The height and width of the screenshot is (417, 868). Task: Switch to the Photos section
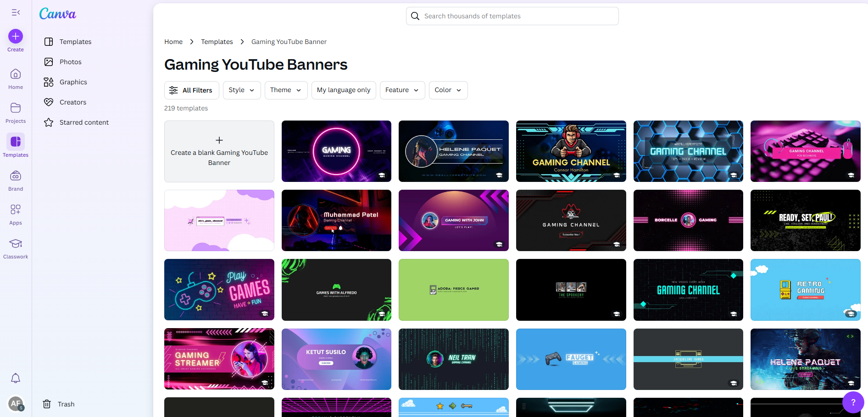70,61
